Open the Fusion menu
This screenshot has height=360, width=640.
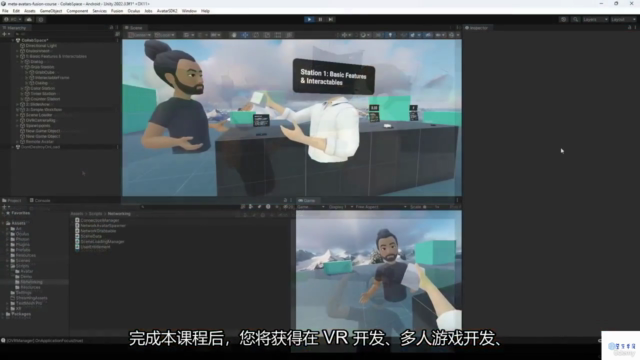click(117, 11)
